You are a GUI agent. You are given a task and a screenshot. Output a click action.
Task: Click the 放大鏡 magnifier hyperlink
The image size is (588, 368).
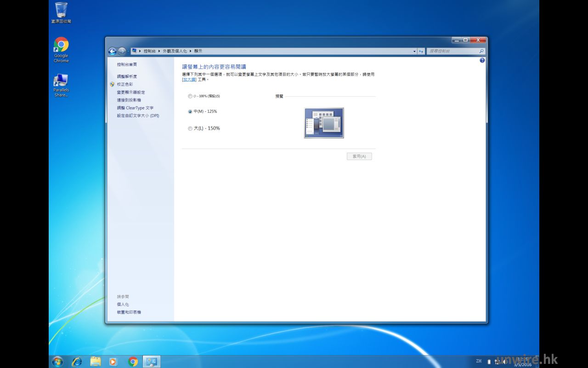tap(189, 80)
